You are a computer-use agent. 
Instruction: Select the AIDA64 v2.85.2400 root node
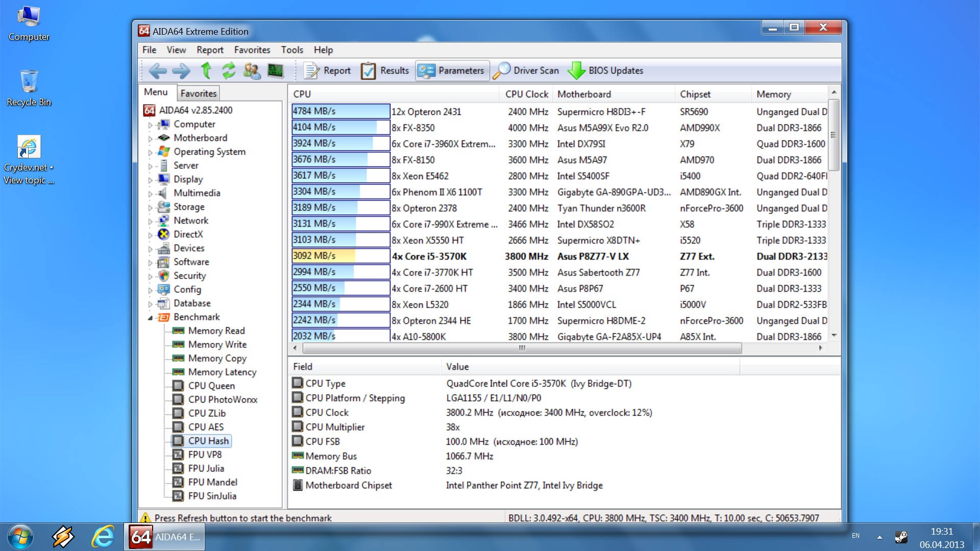(195, 110)
